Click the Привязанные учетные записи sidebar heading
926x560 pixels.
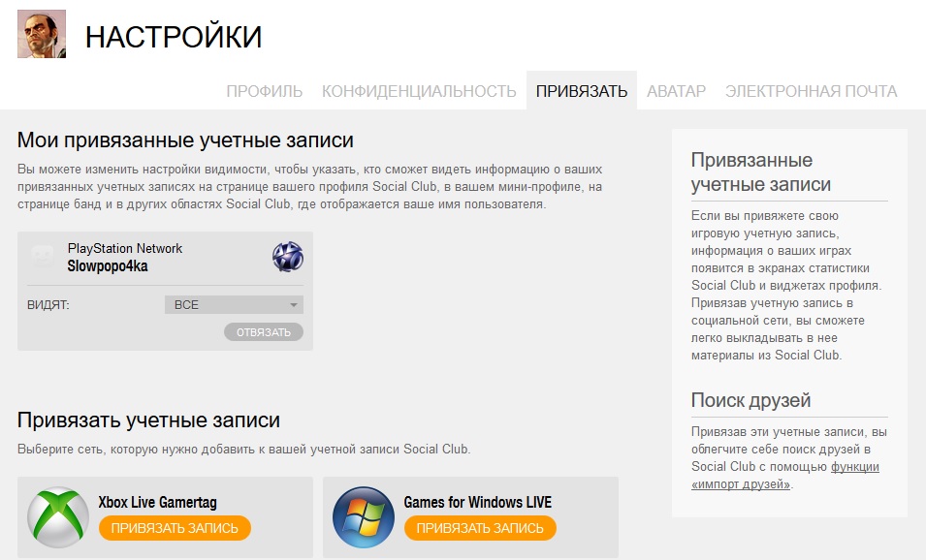[761, 171]
